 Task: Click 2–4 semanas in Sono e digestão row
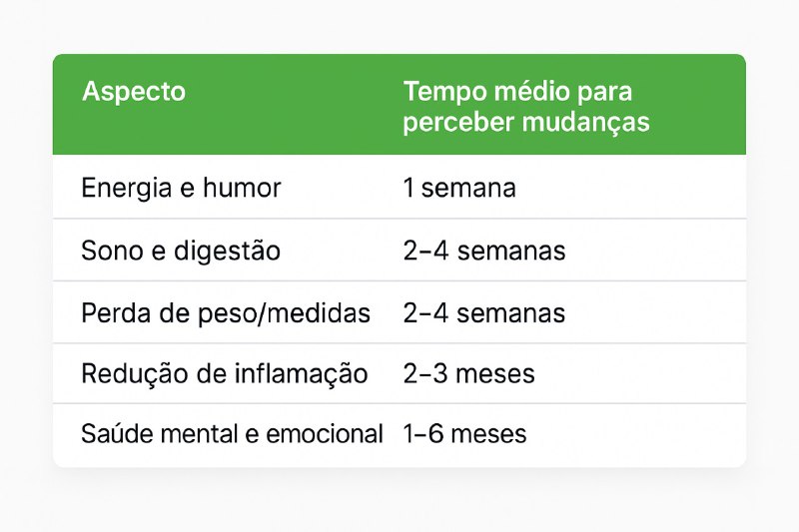(x=484, y=251)
